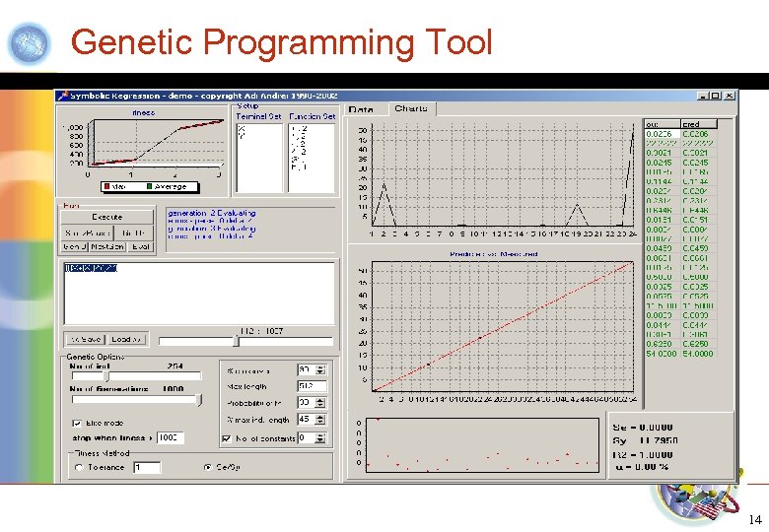Click the pred column header
Image resolution: width=769 pixels, height=532 pixels.
pos(699,124)
